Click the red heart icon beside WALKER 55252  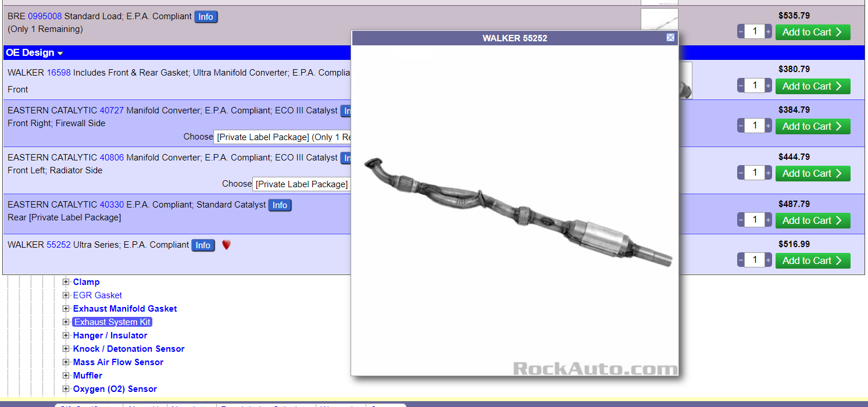226,245
